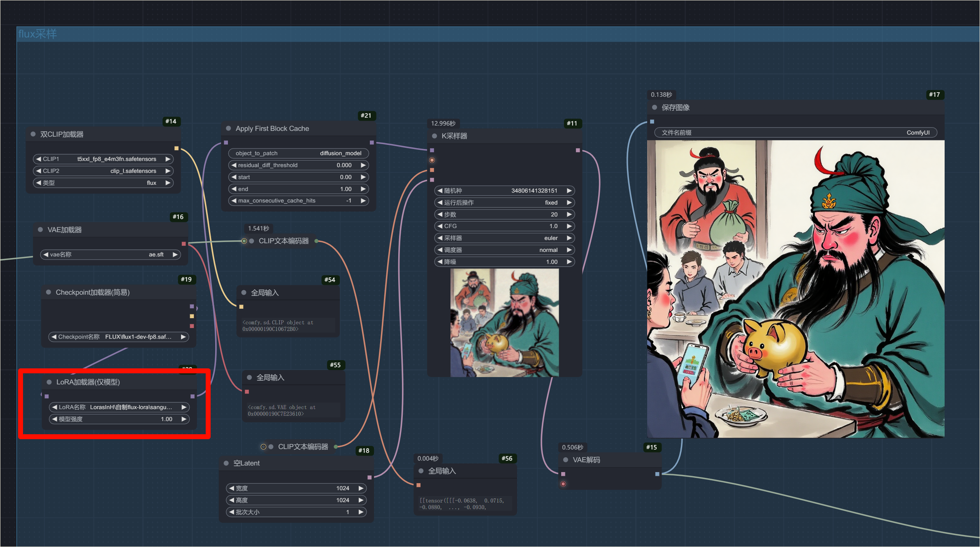Viewport: 980px width, 547px height.
Task: Increase 模型强度 with the right arrow
Action: pyautogui.click(x=184, y=419)
